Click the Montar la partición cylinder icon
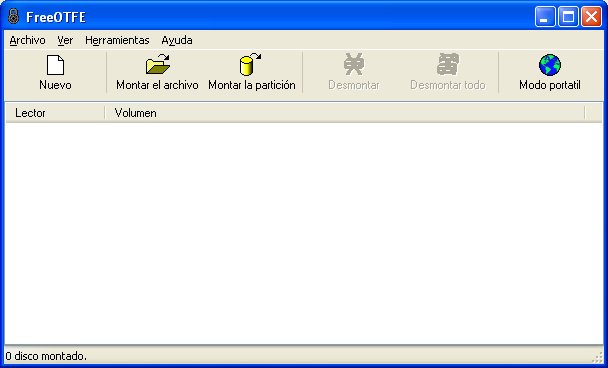This screenshot has height=368, width=608. pyautogui.click(x=250, y=64)
